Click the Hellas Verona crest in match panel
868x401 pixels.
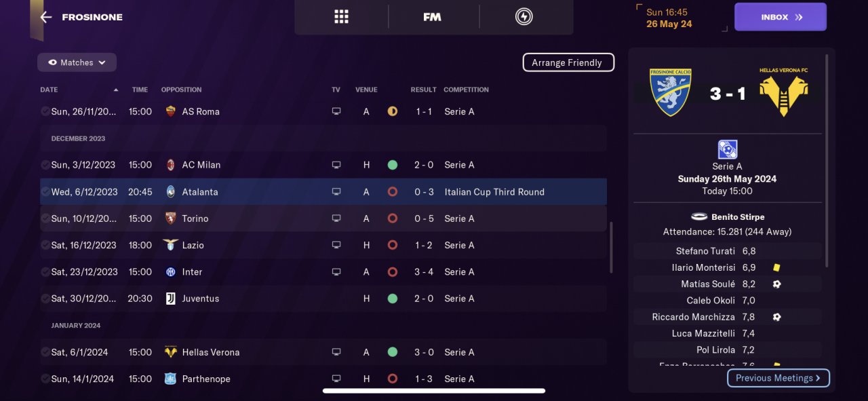click(x=783, y=93)
